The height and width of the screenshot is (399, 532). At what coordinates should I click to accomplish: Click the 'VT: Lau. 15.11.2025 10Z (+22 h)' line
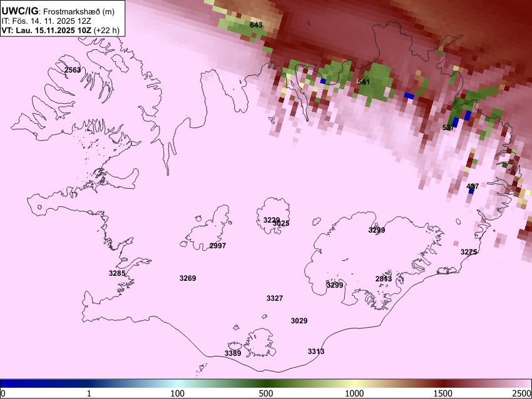(60, 30)
